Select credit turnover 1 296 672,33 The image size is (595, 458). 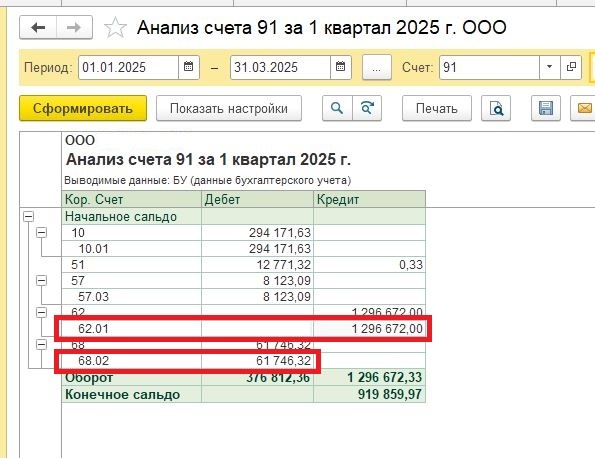click(x=384, y=378)
